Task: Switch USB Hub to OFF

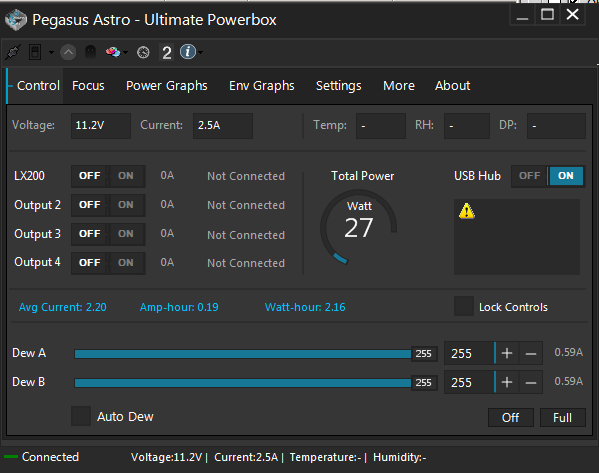Action: (529, 176)
